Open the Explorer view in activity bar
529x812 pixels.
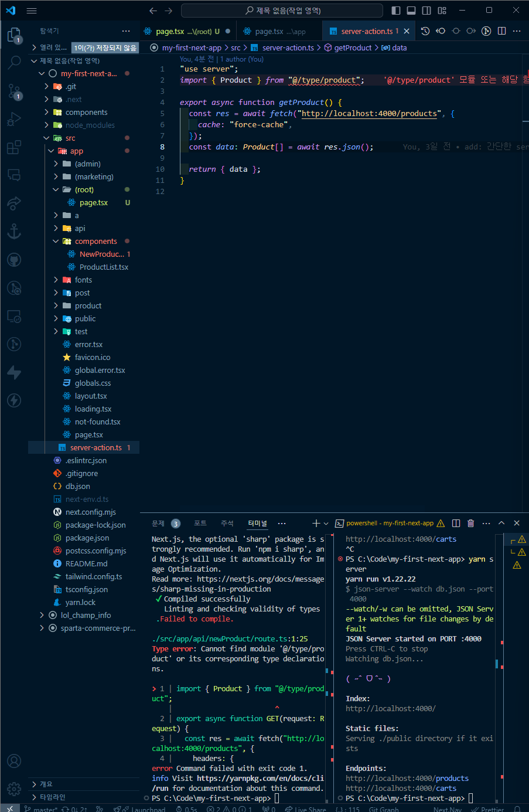pyautogui.click(x=14, y=35)
